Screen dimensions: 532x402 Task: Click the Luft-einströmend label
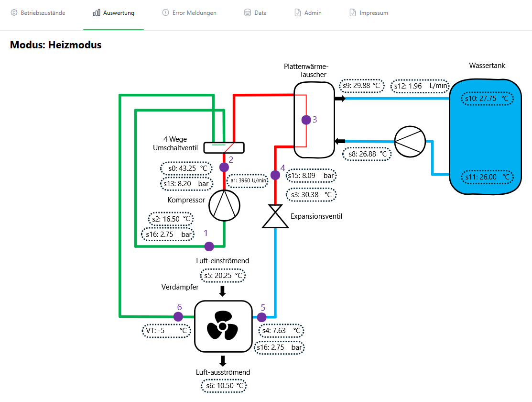pos(223,261)
